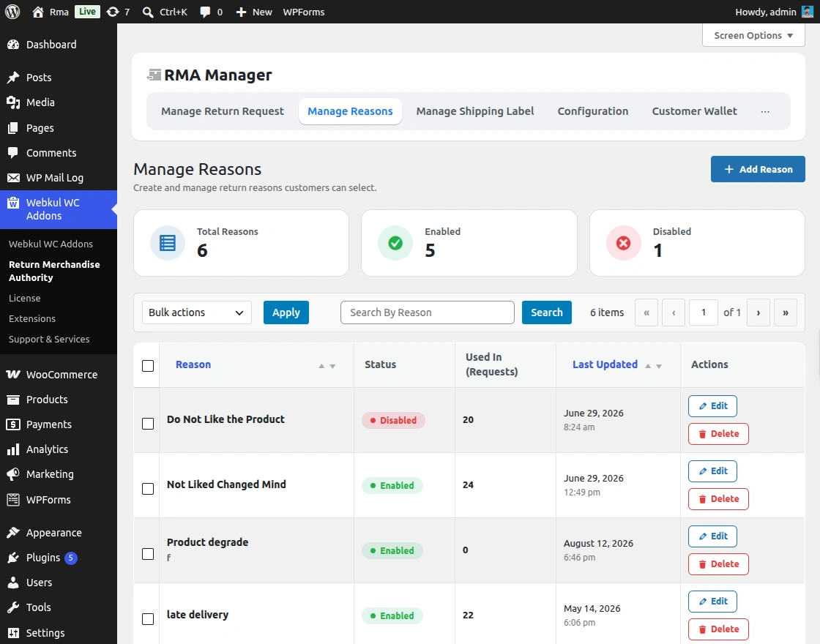Expand the Screen Options panel

click(x=753, y=36)
